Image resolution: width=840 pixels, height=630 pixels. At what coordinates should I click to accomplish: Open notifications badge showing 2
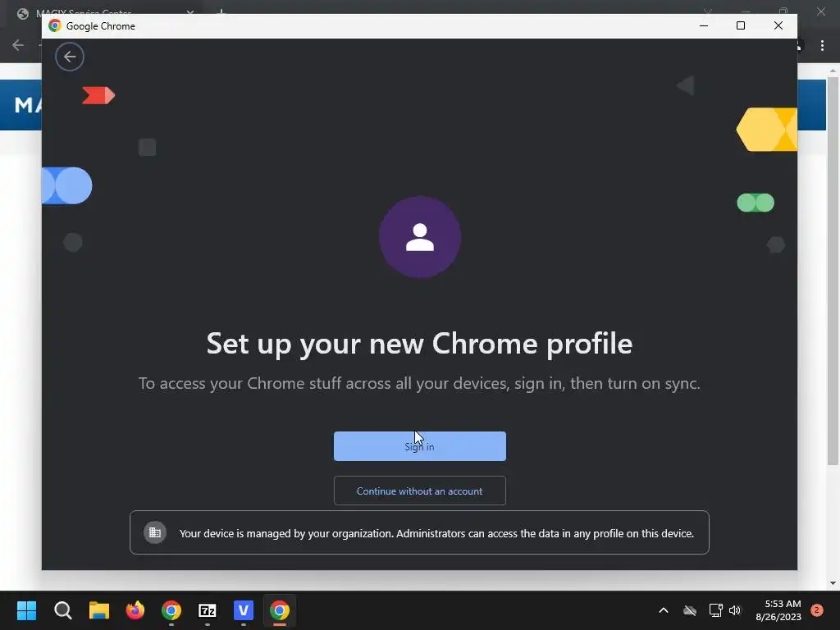817,610
